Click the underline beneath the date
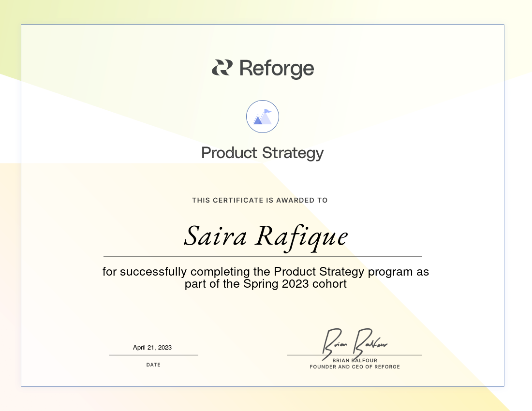Image resolution: width=532 pixels, height=411 pixels. click(x=153, y=355)
